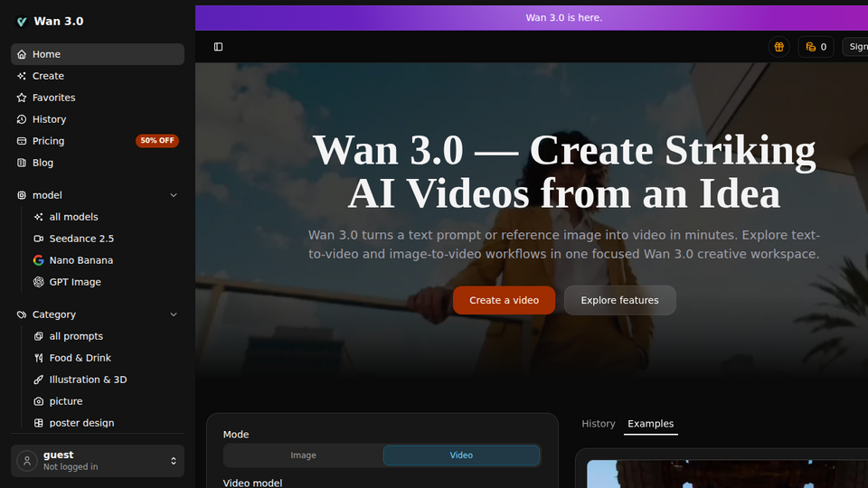The image size is (868, 488).
Task: Click the Seedance video camera icon
Action: [x=38, y=239]
